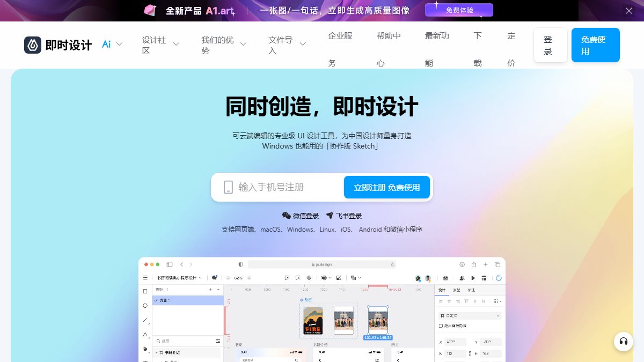The width and height of the screenshot is (644, 362).
Task: Open 帮助中心 in the navigation bar
Action: point(389,49)
